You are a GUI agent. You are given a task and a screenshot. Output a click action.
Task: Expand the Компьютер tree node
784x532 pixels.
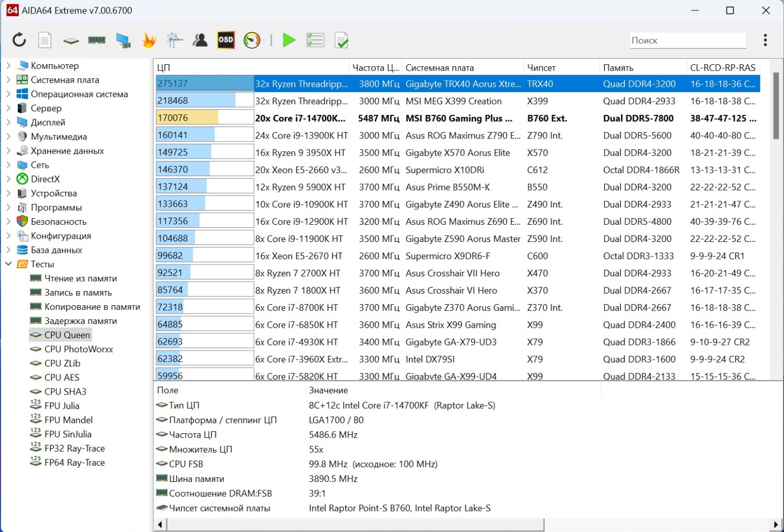pyautogui.click(x=8, y=66)
